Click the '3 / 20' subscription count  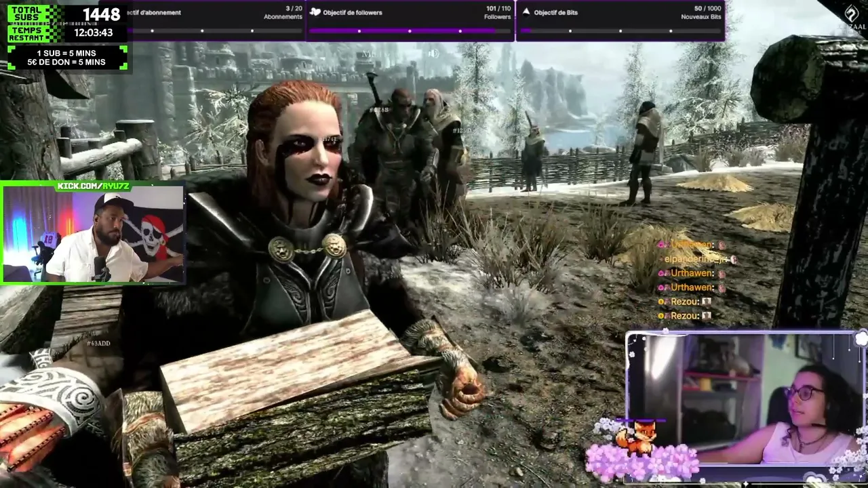pos(294,8)
